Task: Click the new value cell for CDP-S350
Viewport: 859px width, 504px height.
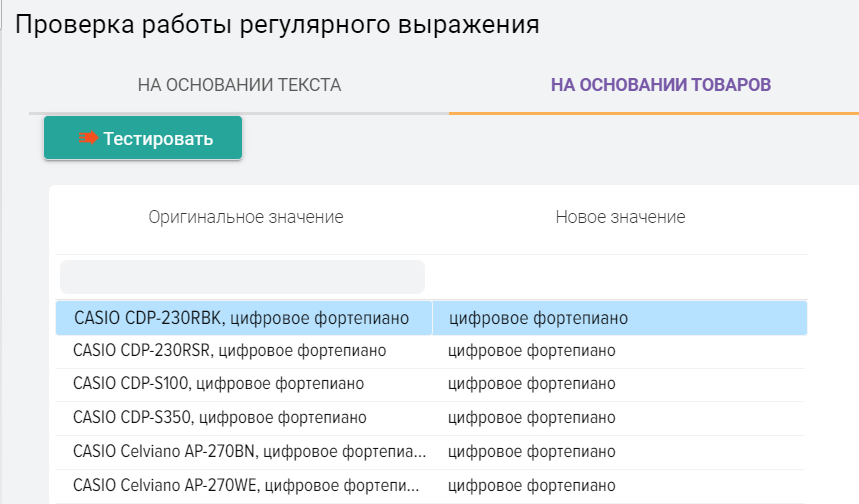Action: coord(531,417)
